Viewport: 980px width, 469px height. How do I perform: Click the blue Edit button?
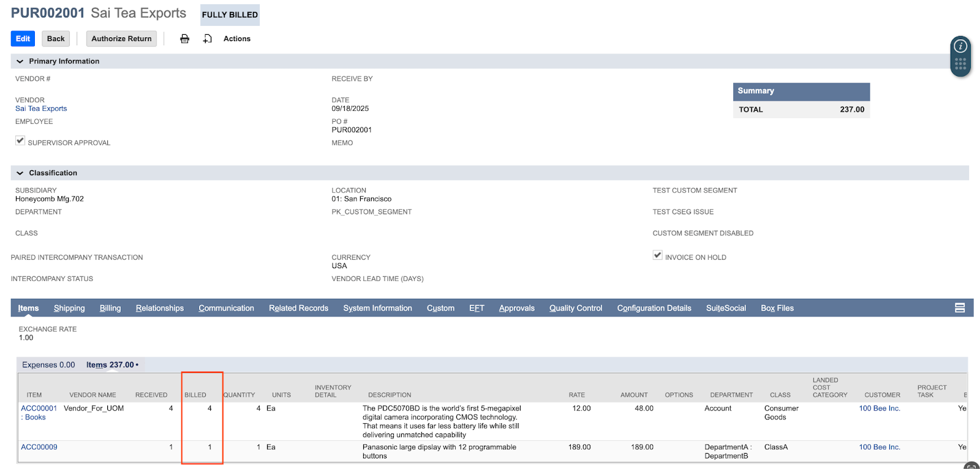pyautogui.click(x=23, y=39)
